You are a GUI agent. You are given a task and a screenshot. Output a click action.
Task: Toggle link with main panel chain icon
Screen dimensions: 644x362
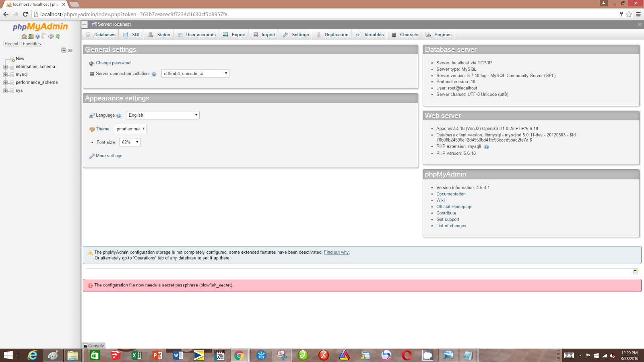point(70,50)
